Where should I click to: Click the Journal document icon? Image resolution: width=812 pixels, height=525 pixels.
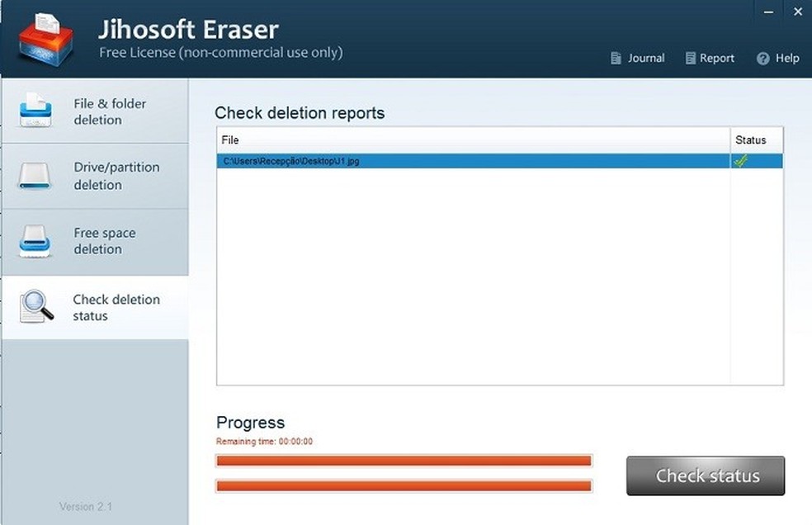point(616,59)
